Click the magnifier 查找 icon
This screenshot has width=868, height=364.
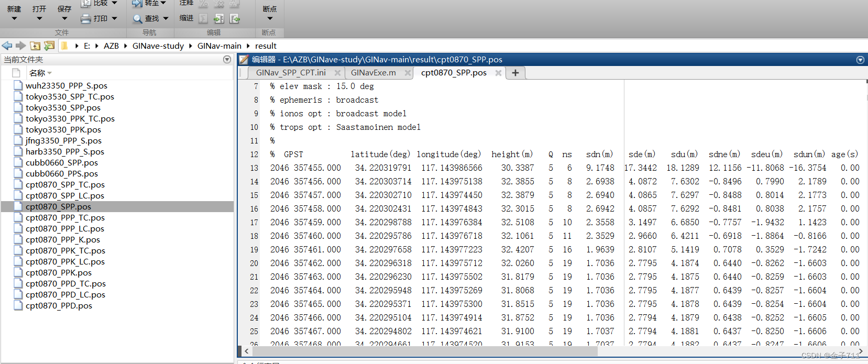tap(137, 19)
